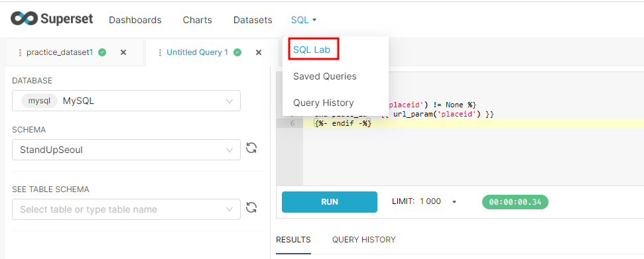Click line 6 in the editor gutter
The width and height of the screenshot is (644, 259).
(290, 123)
